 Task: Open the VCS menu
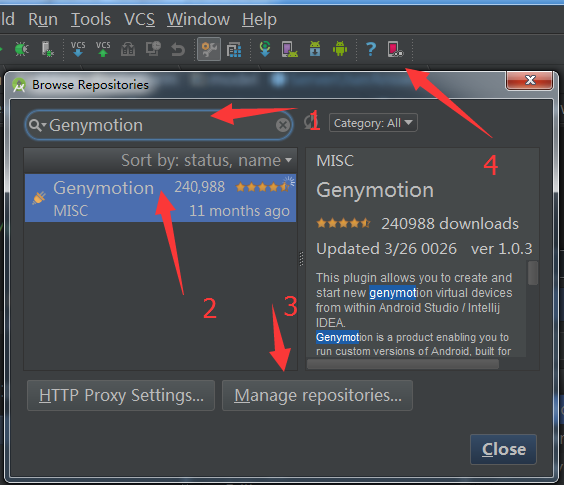[139, 19]
